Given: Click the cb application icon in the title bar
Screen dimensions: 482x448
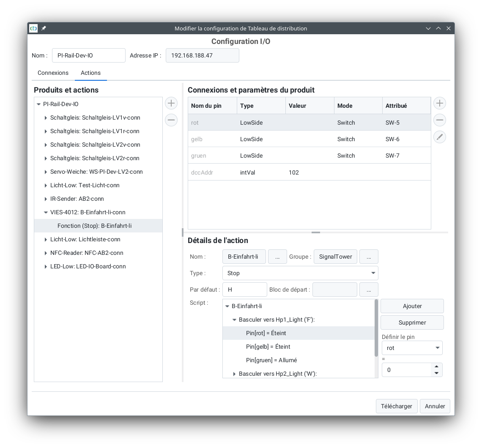Looking at the screenshot, I should 33,28.
